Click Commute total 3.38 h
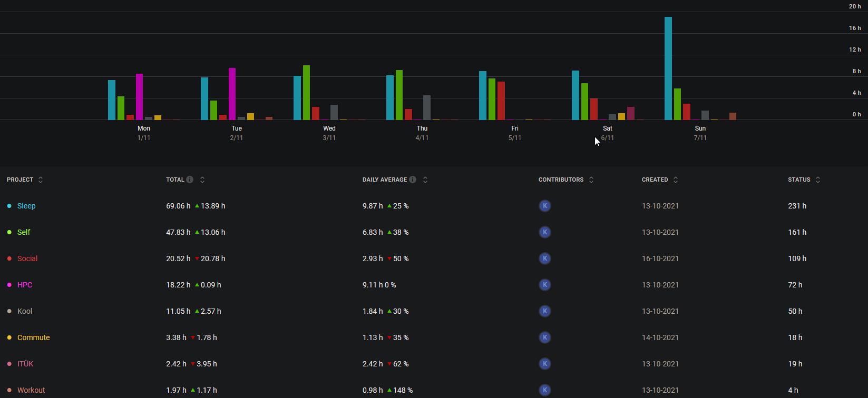 tap(176, 337)
